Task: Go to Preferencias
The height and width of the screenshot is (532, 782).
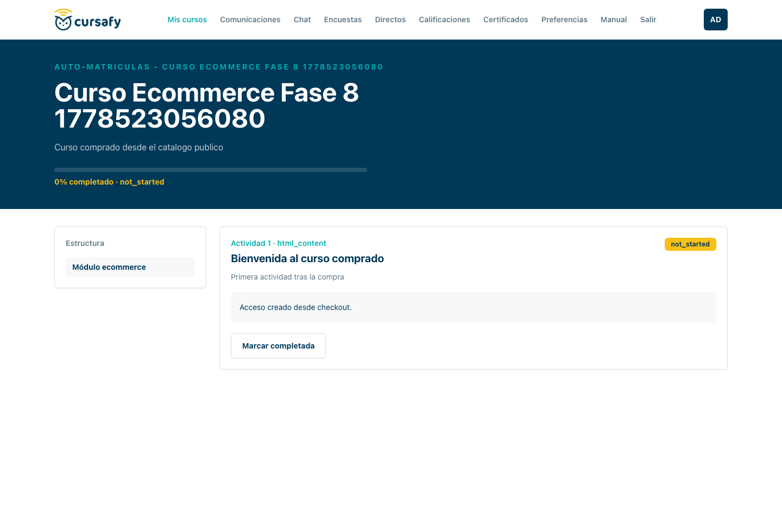Action: 564,20
